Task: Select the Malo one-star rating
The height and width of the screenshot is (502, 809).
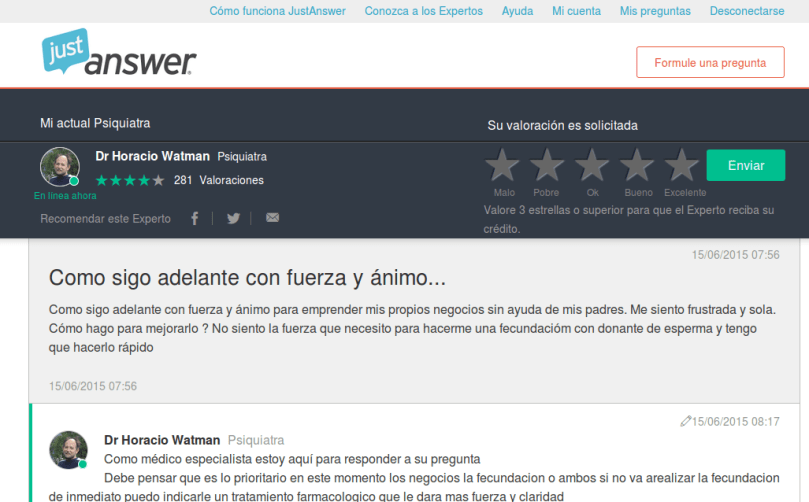Action: coord(503,165)
